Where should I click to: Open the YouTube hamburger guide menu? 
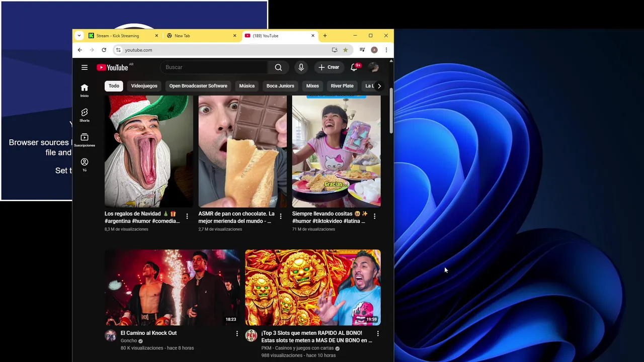click(x=85, y=67)
